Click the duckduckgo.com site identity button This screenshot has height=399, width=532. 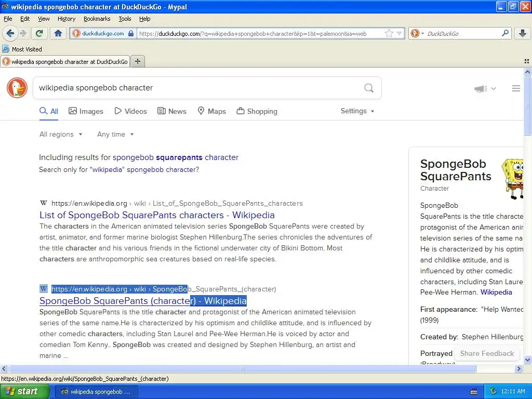point(103,33)
